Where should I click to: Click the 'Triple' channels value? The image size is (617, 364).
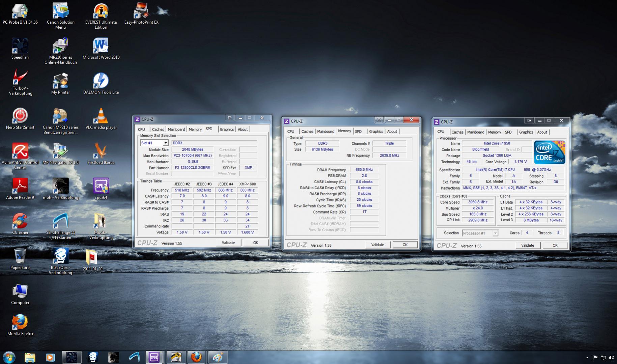[389, 143]
